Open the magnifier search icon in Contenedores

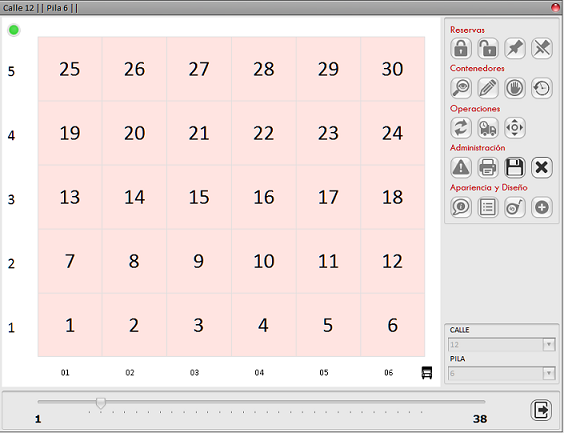(x=461, y=88)
